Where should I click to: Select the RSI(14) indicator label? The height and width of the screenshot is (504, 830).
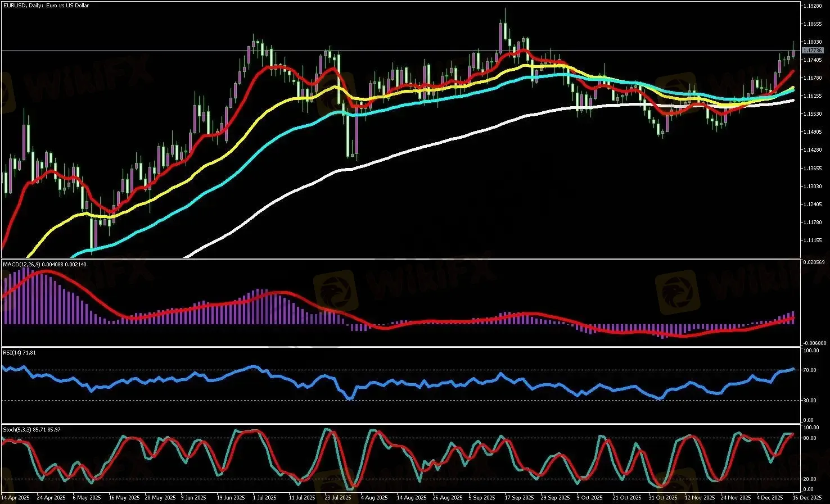click(20, 352)
